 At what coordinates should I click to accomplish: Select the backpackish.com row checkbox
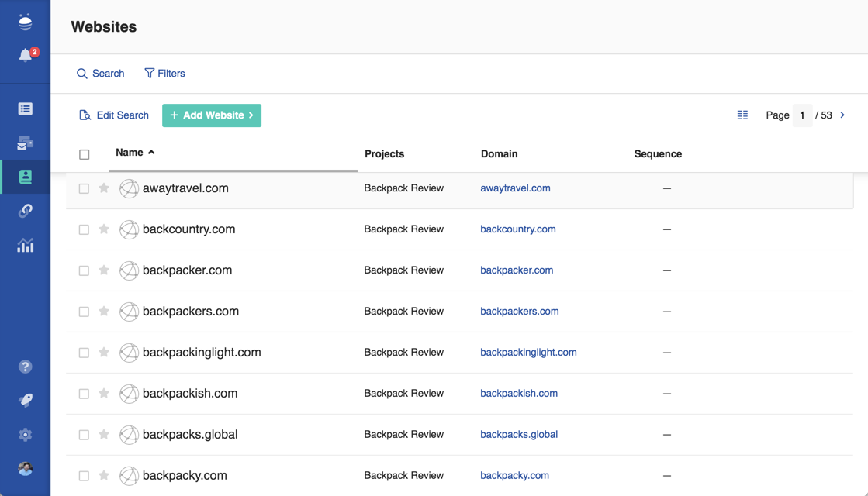coord(84,394)
